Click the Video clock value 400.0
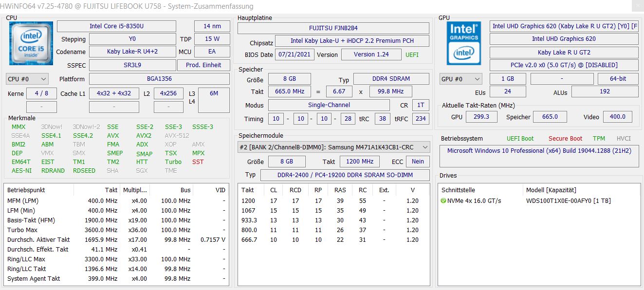 (x=618, y=117)
